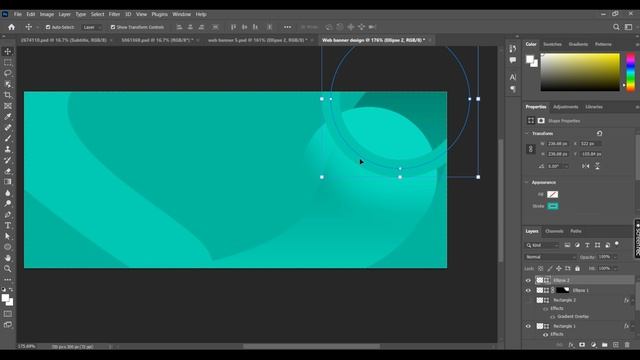Open the Comments panel icon
This screenshot has height=360, width=640.
(x=513, y=60)
